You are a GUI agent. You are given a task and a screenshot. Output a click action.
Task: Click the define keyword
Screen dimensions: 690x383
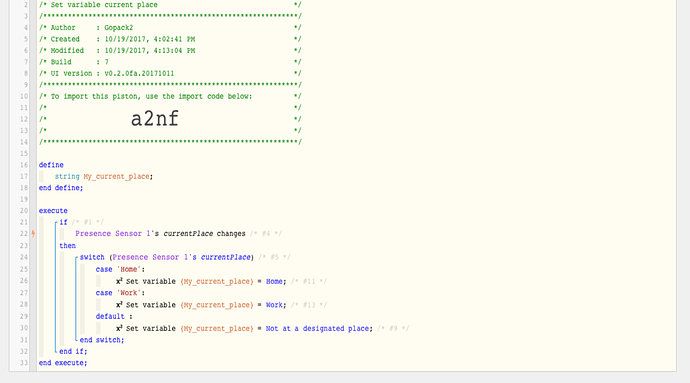pyautogui.click(x=51, y=165)
